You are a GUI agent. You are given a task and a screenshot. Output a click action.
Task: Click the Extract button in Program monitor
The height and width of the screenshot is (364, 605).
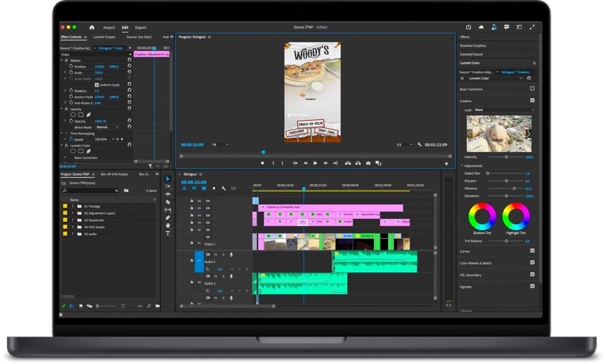[358, 163]
